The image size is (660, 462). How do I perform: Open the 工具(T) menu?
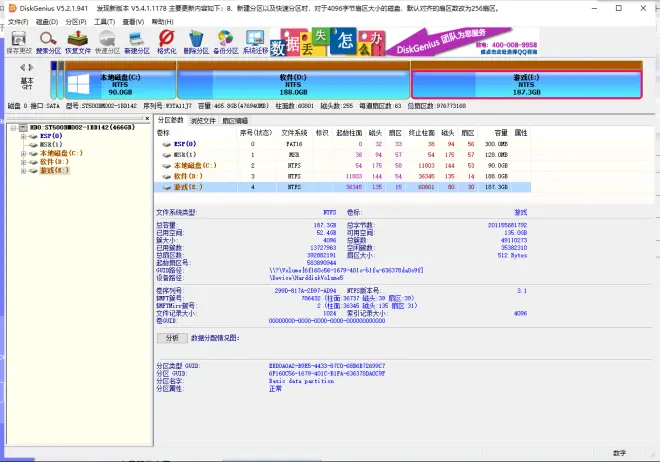pyautogui.click(x=104, y=22)
